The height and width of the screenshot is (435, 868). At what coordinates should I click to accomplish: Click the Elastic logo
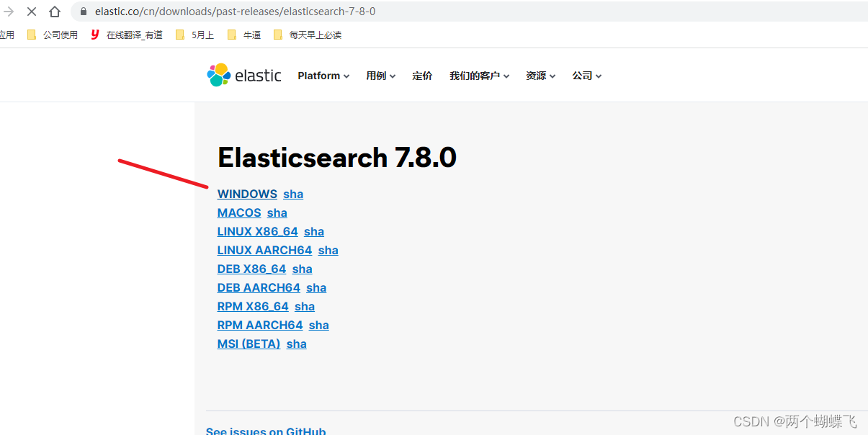tap(244, 75)
